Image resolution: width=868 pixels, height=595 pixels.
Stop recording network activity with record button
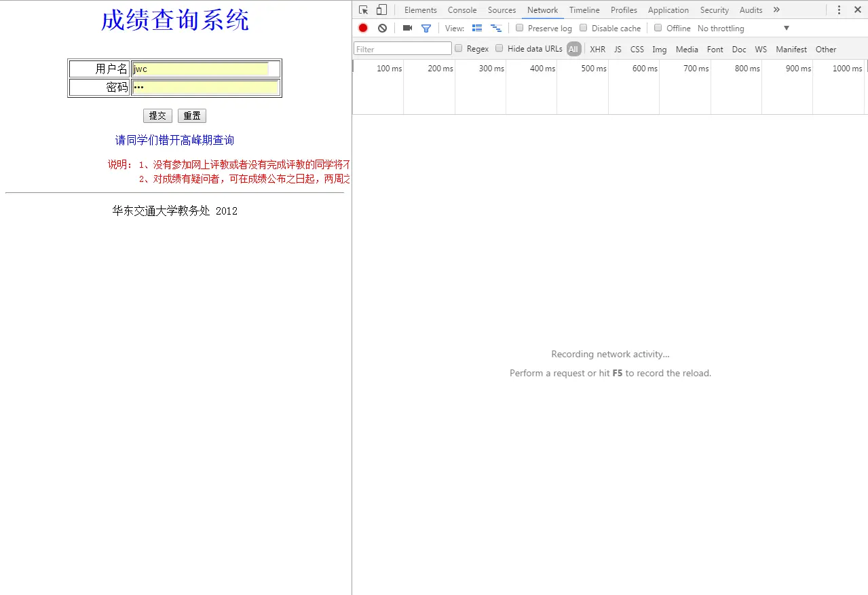click(x=362, y=28)
